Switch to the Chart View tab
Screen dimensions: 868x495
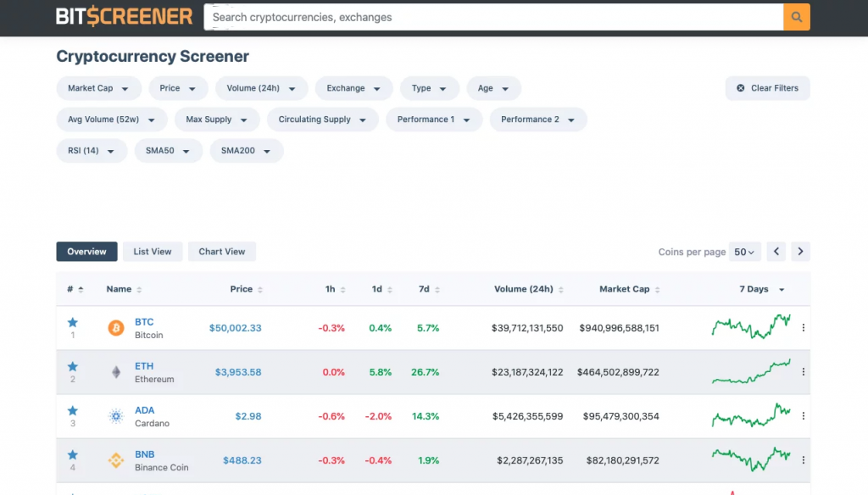[221, 252]
